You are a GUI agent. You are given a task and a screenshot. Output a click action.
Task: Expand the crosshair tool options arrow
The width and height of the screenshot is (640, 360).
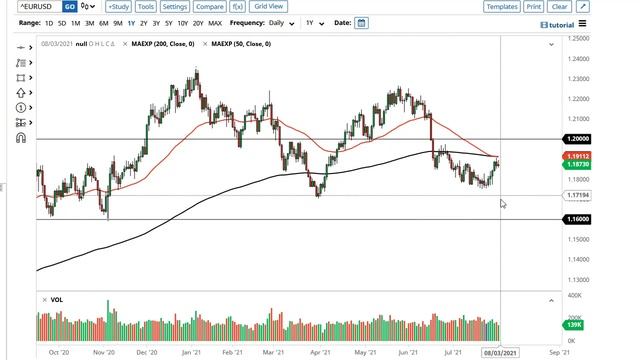31,48
